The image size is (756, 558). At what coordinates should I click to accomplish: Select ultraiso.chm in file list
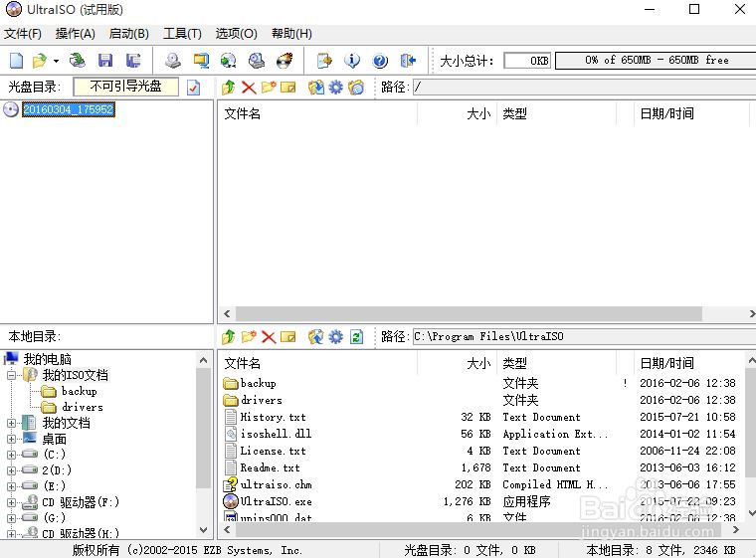coord(276,484)
